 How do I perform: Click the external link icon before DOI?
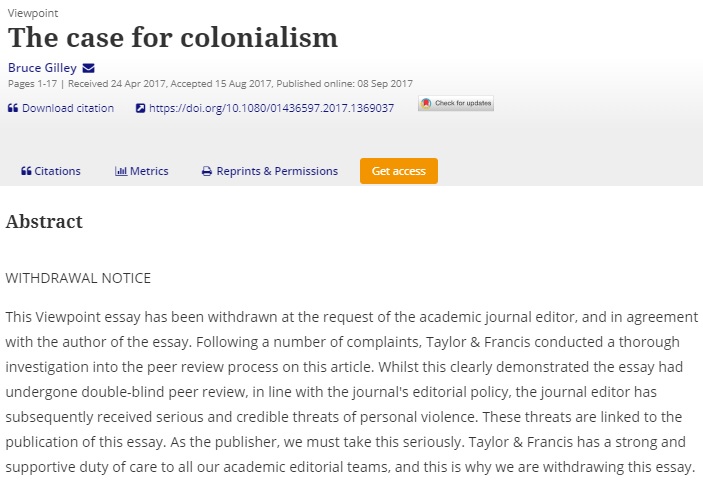coord(140,108)
